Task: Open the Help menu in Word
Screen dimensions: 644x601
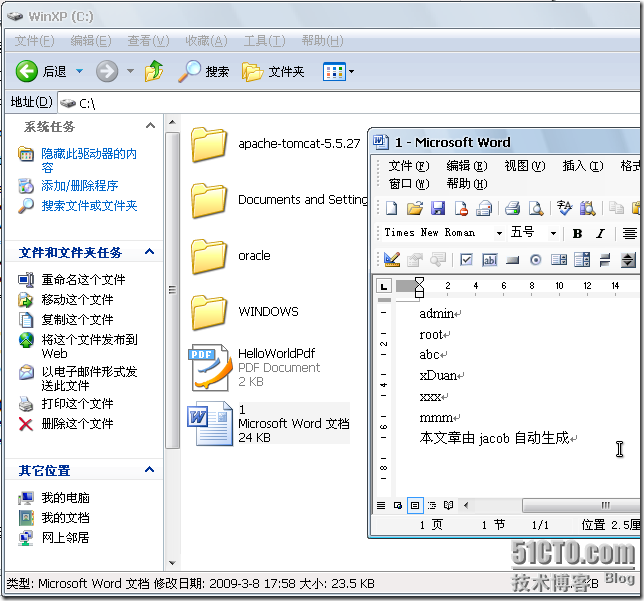Action: click(467, 183)
